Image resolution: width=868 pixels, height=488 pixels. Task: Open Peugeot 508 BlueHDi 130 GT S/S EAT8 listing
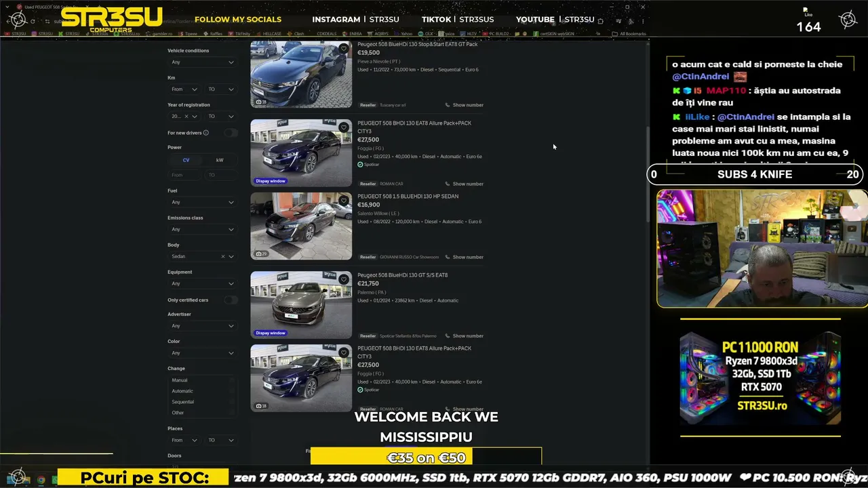(x=402, y=275)
